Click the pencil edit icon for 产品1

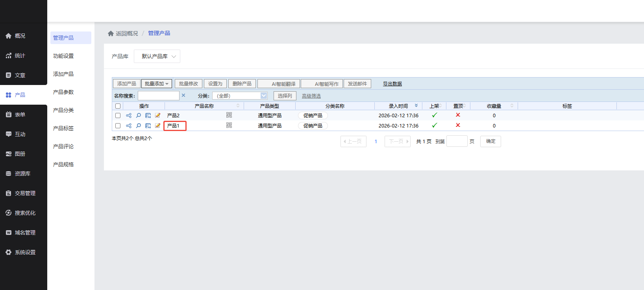coord(158,126)
